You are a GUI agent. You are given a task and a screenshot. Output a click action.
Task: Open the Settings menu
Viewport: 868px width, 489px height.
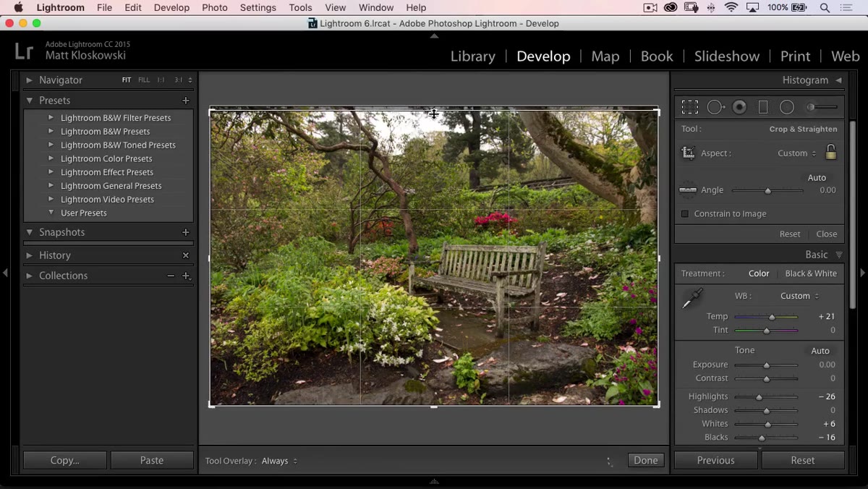pyautogui.click(x=258, y=8)
